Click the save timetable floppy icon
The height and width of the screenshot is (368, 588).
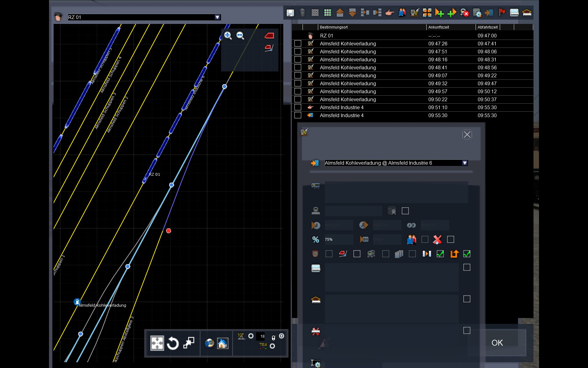(290, 13)
